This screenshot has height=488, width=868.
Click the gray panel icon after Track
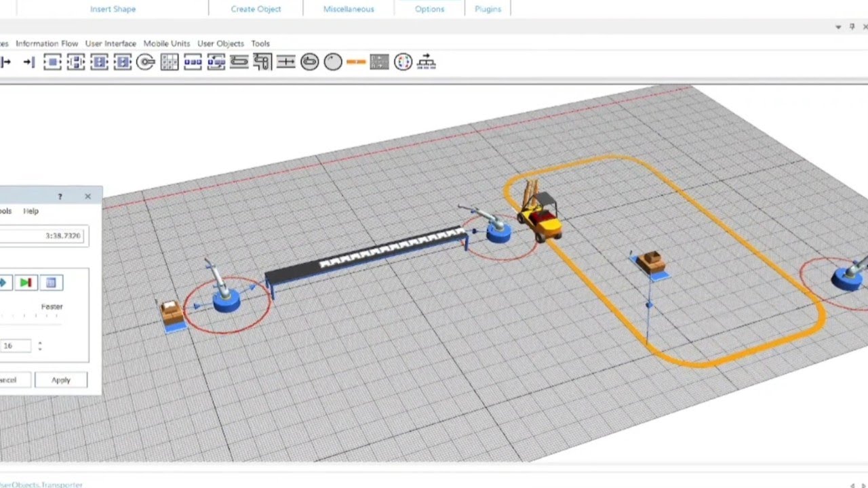coord(379,62)
